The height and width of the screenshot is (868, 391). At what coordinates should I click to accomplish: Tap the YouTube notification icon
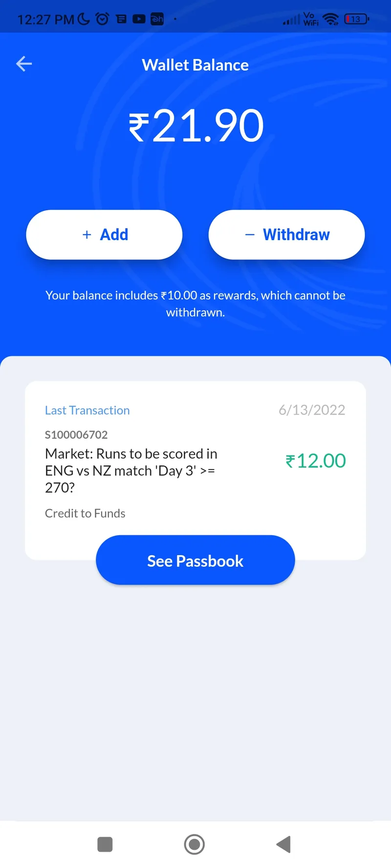139,19
